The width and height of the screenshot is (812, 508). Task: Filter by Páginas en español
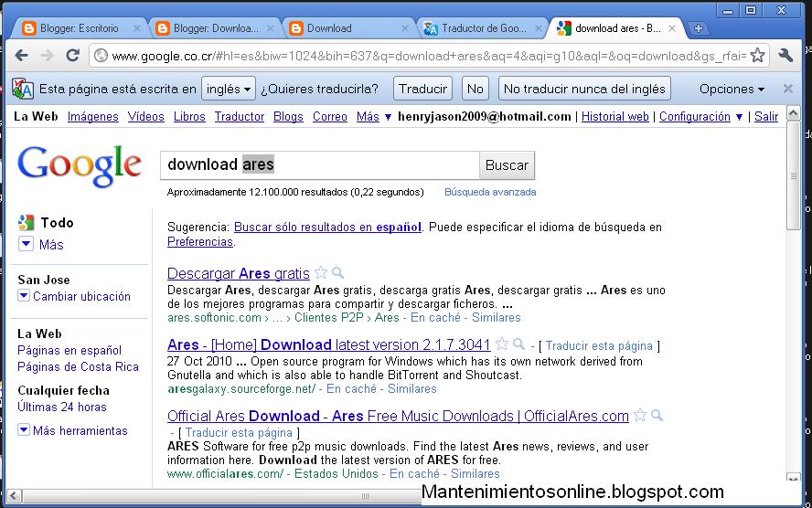pyautogui.click(x=69, y=350)
